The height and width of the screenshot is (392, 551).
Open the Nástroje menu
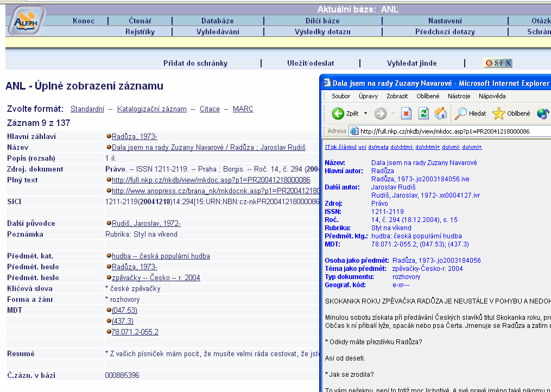pos(459,96)
